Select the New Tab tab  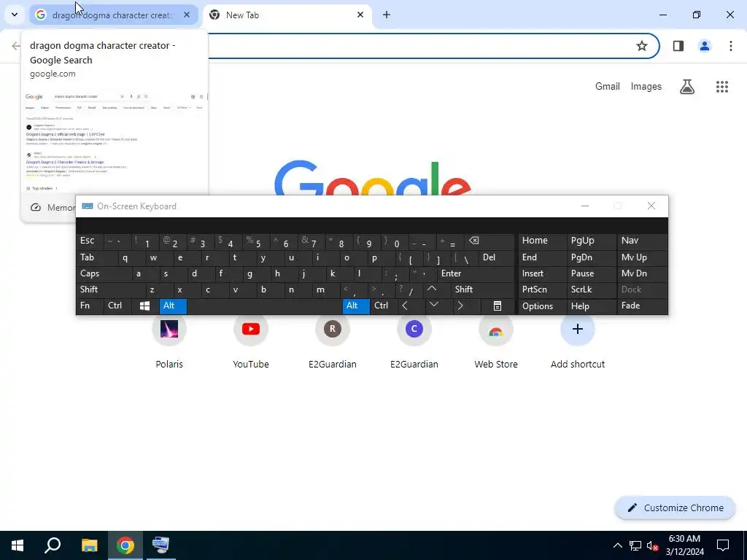pyautogui.click(x=287, y=15)
